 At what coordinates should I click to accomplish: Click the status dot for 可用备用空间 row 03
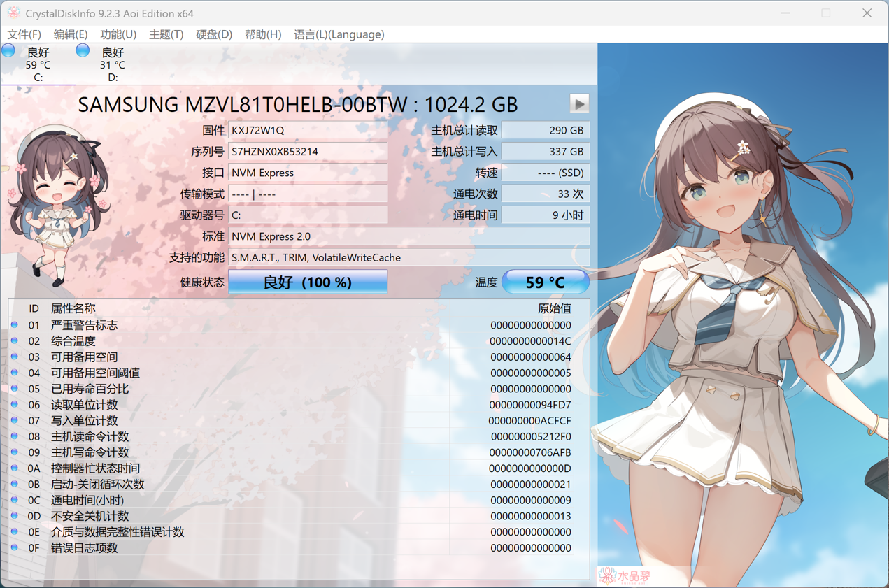[x=15, y=357]
